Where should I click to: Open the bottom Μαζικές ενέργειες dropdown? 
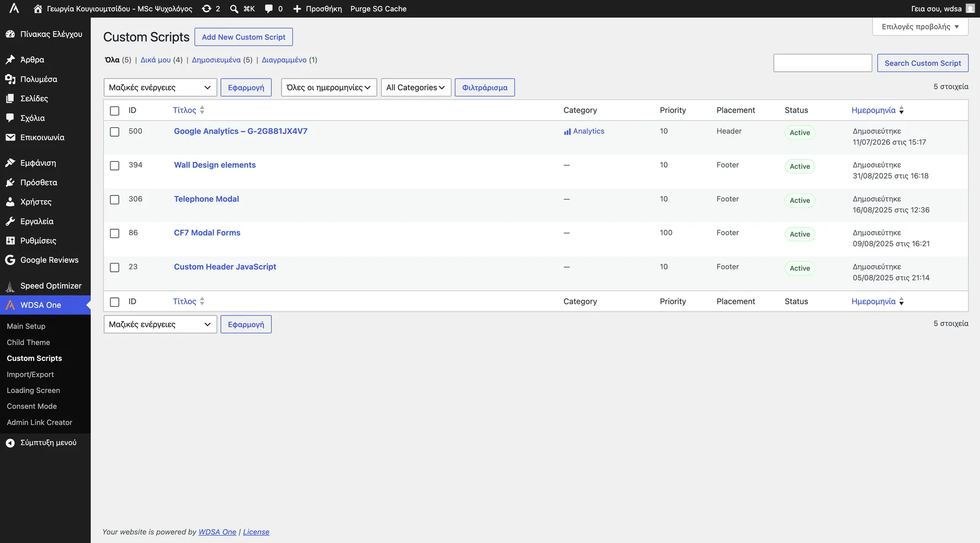160,324
